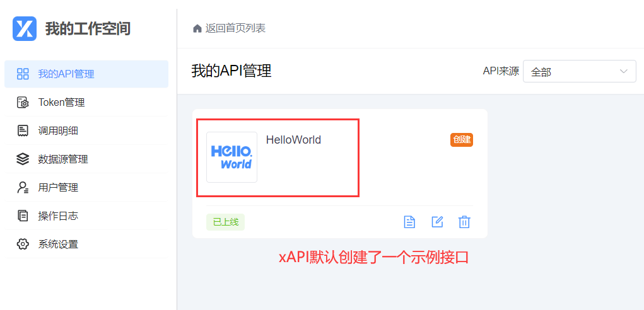Screen dimensions: 644x310
Task: Click the green 已上线 status badge
Action: coord(225,222)
